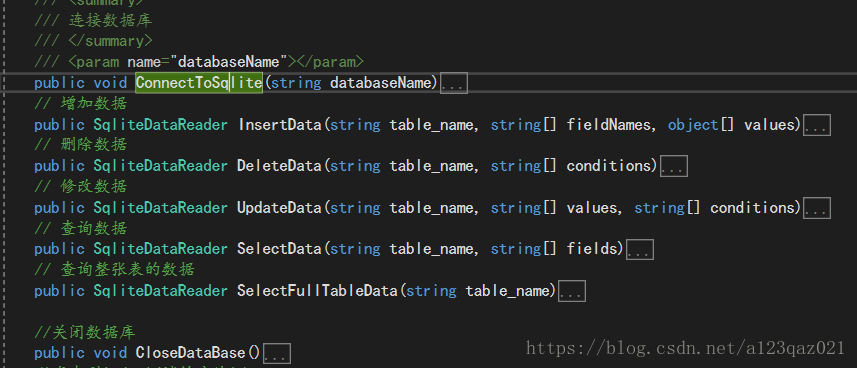Click the conditions parameter in DeleteData
Image resolution: width=857 pixels, height=368 pixels.
(608, 166)
